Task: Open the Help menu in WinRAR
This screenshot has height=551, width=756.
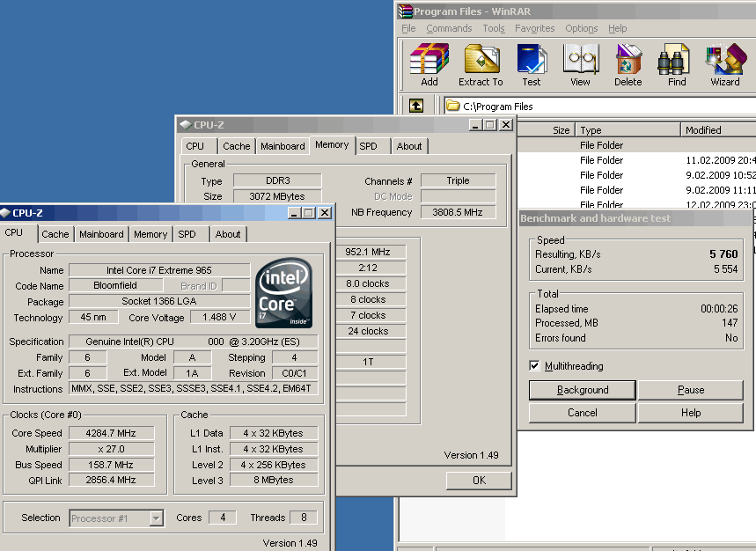Action: click(618, 28)
